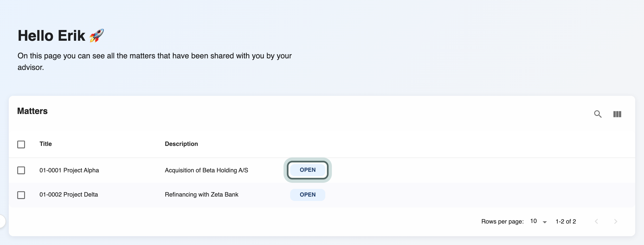Viewport: 644px width, 245px height.
Task: Select 'Acquisition of Beta Holding A/S' description
Action: 206,170
